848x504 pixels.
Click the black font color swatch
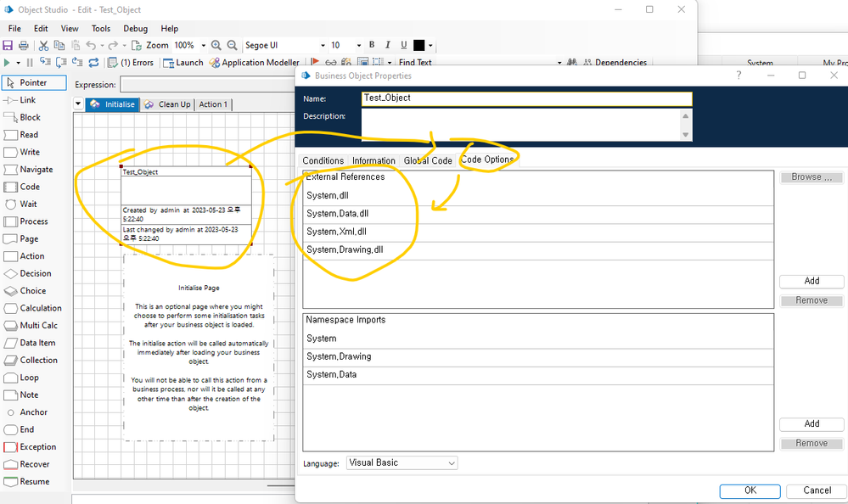tap(419, 45)
